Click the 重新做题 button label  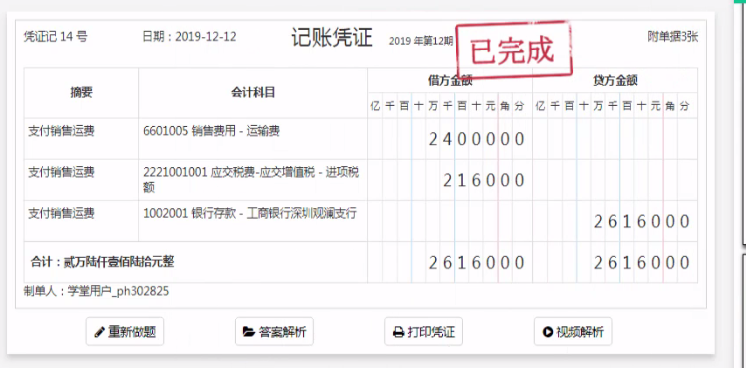[x=132, y=332]
